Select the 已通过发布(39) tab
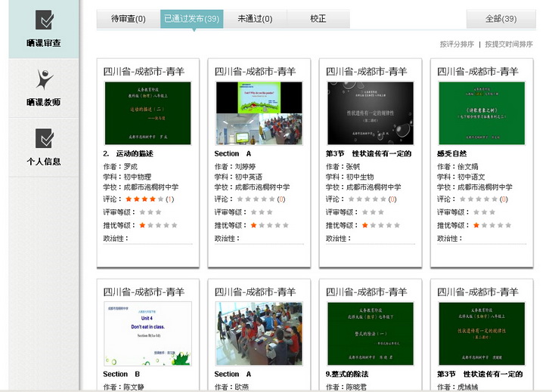The width and height of the screenshot is (552, 392). (x=191, y=19)
